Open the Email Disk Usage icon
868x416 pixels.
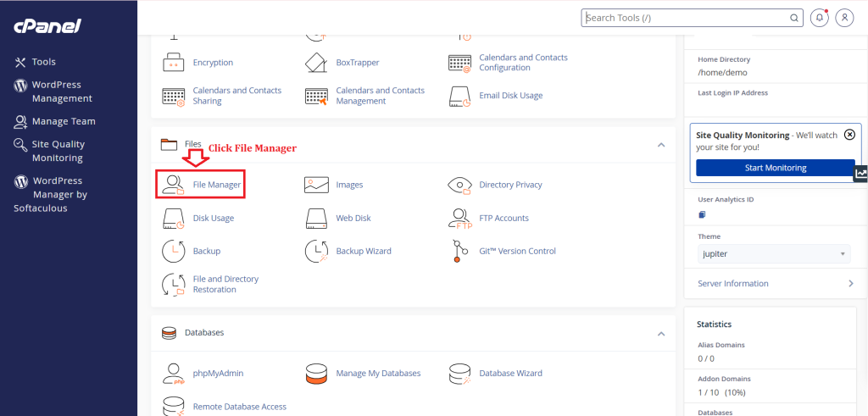[459, 96]
